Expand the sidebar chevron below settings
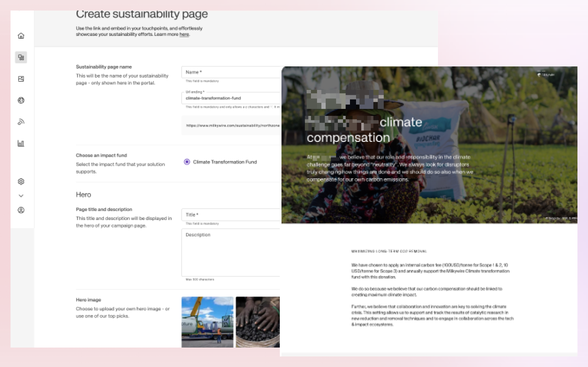The height and width of the screenshot is (367, 588). point(21,196)
